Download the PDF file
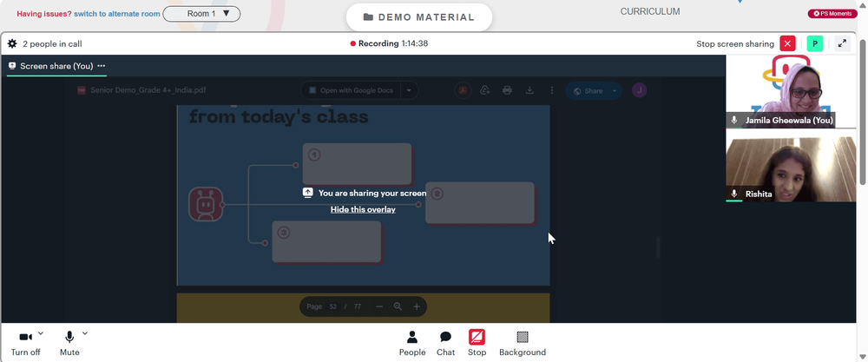 [x=529, y=90]
